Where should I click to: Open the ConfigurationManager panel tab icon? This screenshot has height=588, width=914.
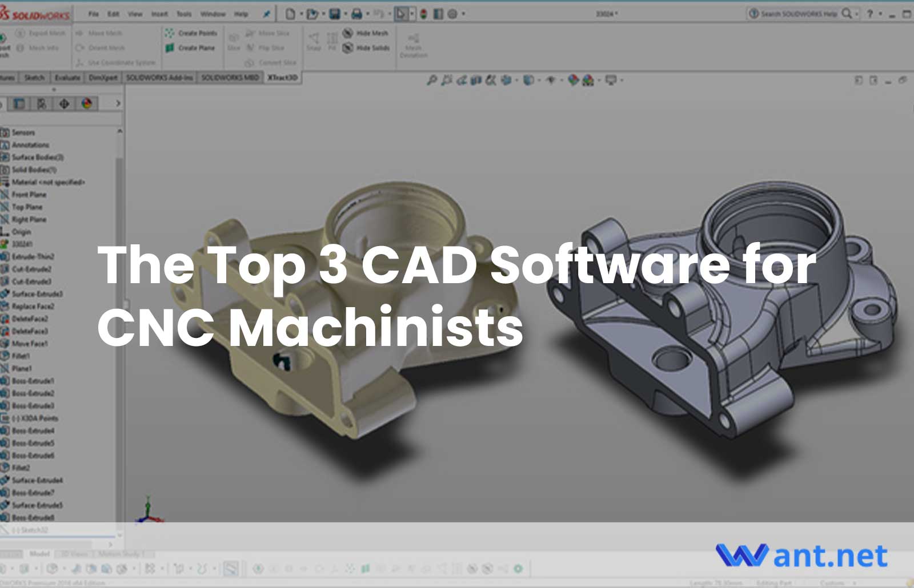[42, 104]
